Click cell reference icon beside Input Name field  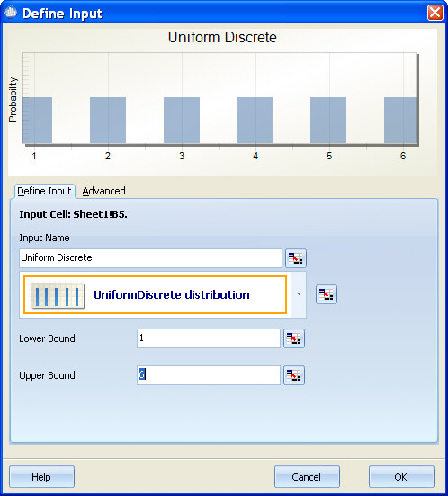click(x=296, y=258)
